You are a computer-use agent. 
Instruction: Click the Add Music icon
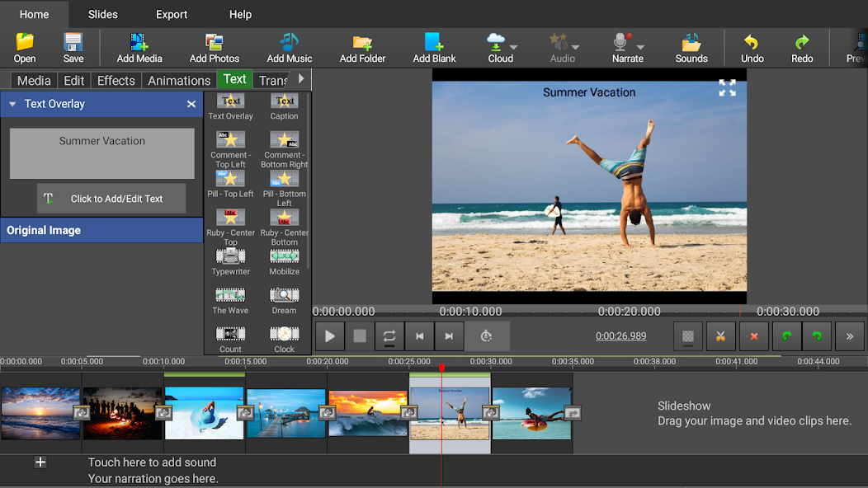point(289,43)
